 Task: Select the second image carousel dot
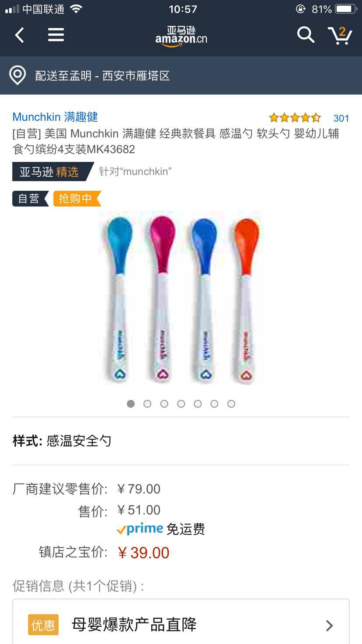147,404
